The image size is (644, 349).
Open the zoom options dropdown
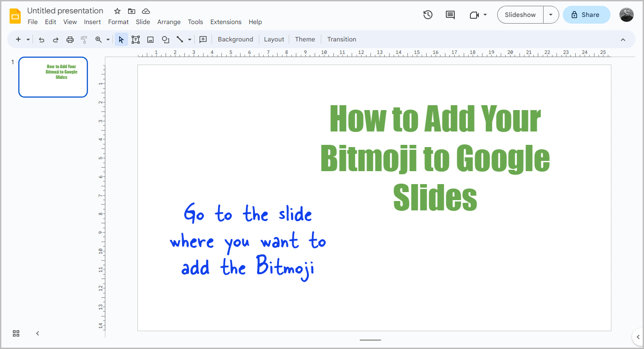[x=108, y=39]
